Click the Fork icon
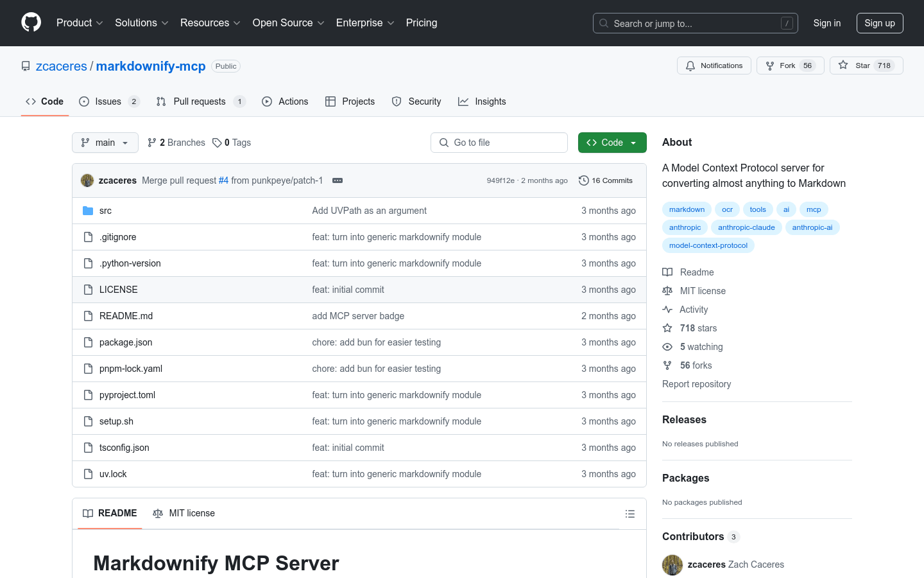This screenshot has width=924, height=578. coord(770,66)
